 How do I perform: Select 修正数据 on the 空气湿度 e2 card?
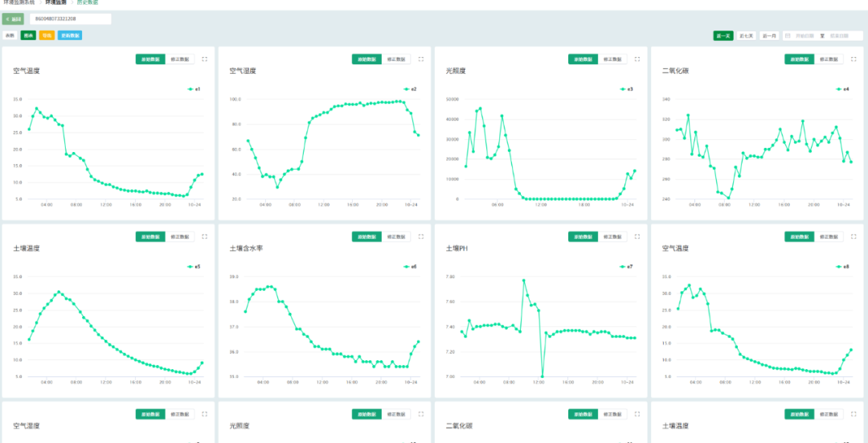coord(396,59)
